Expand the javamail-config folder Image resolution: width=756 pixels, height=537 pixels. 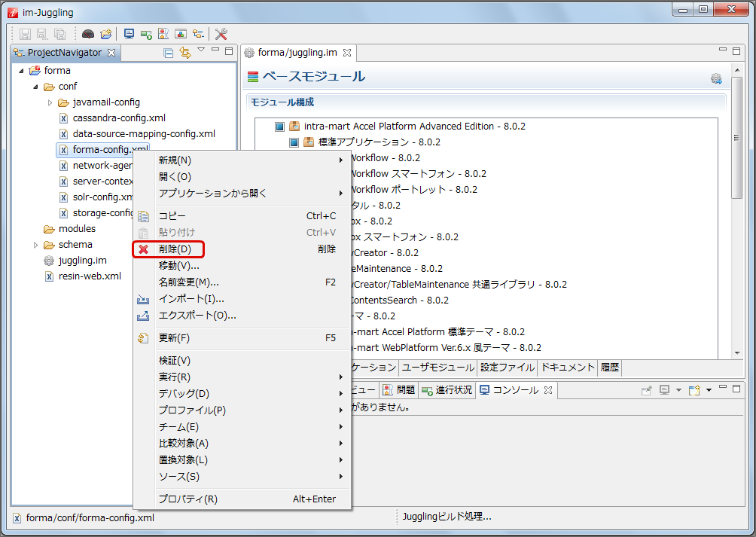50,102
